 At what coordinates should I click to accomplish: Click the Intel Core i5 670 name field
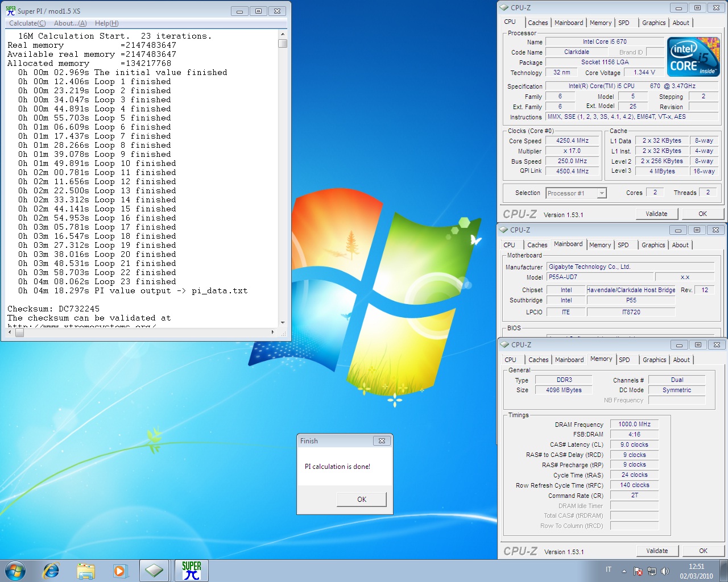pyautogui.click(x=605, y=41)
